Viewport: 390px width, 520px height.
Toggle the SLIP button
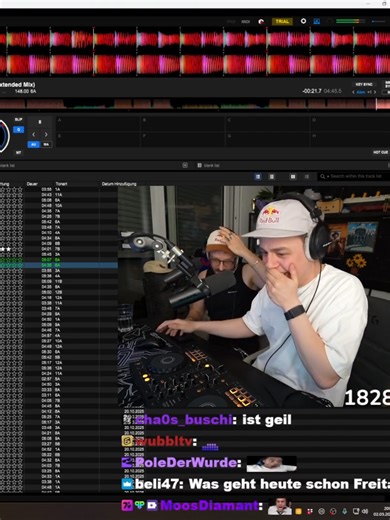pyautogui.click(x=18, y=119)
